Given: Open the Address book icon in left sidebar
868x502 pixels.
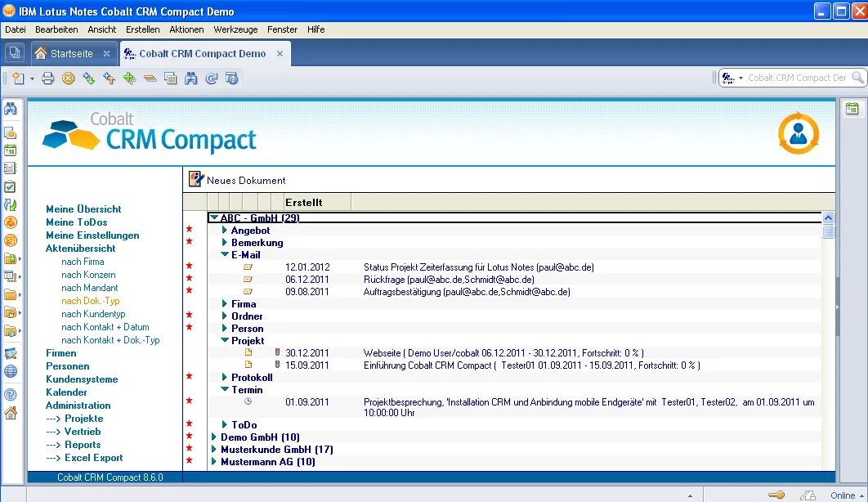Looking at the screenshot, I should (11, 168).
